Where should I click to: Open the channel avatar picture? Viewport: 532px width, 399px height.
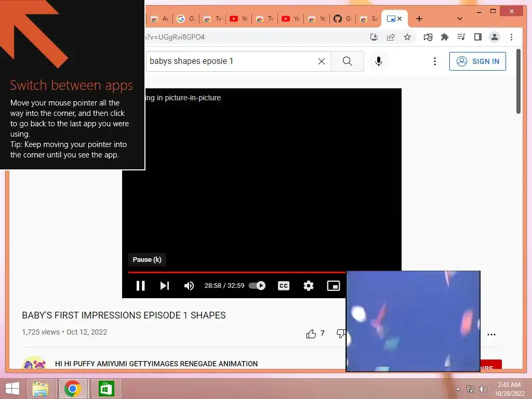(34, 363)
